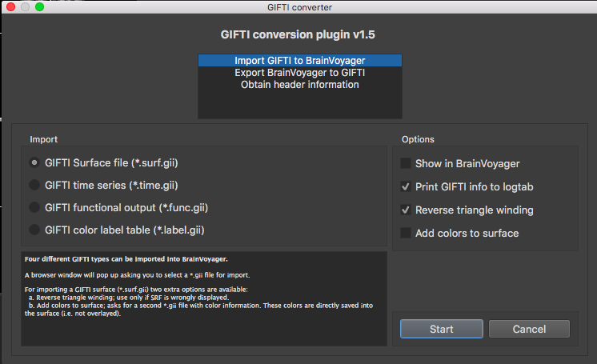Close the window with red button
Screen dimensions: 597x364
10,7
